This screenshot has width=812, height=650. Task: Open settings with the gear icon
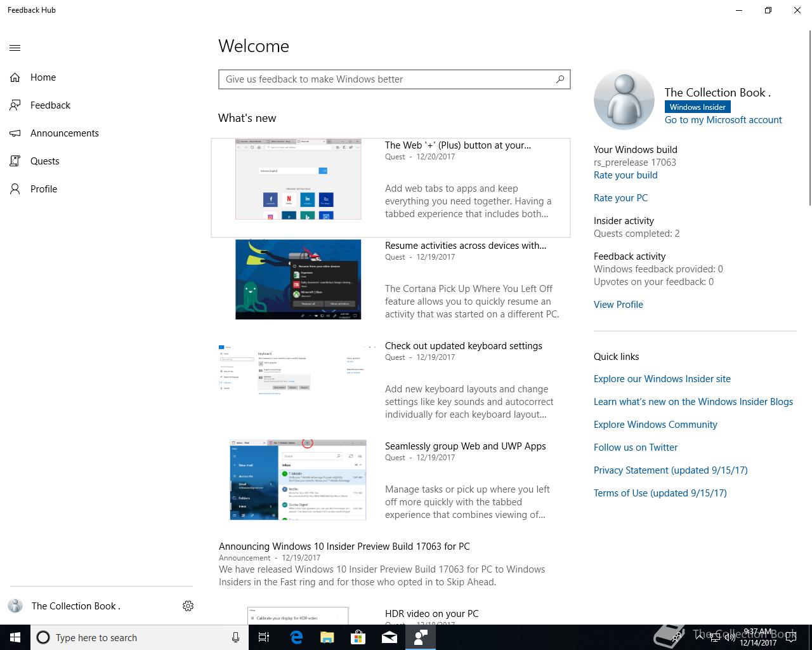[x=188, y=606]
